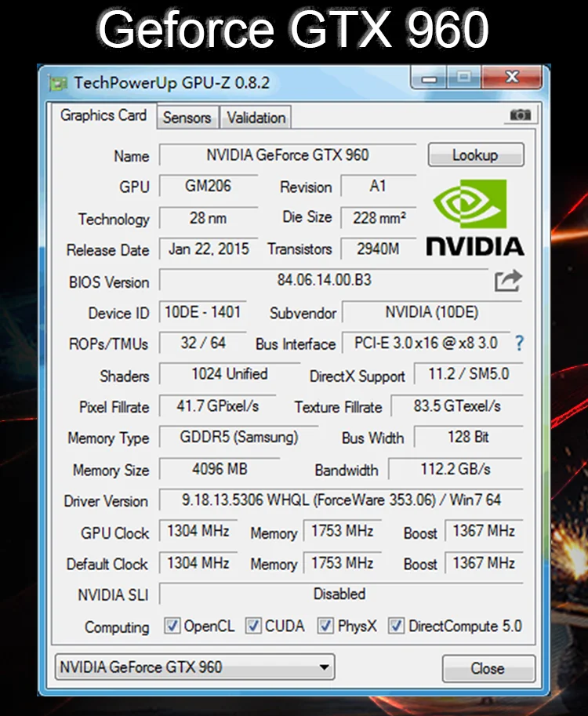Click the Bus Width field 128 Bit

tap(468, 437)
